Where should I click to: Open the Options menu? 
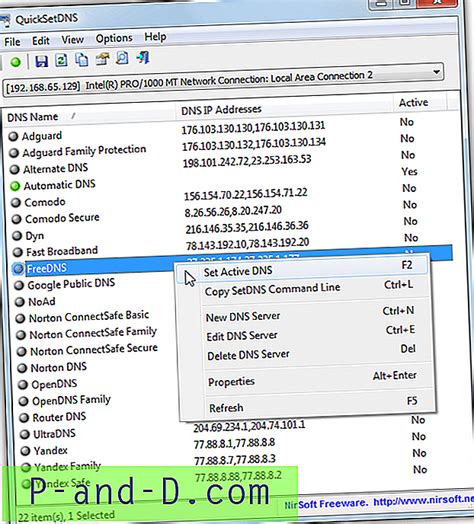114,38
